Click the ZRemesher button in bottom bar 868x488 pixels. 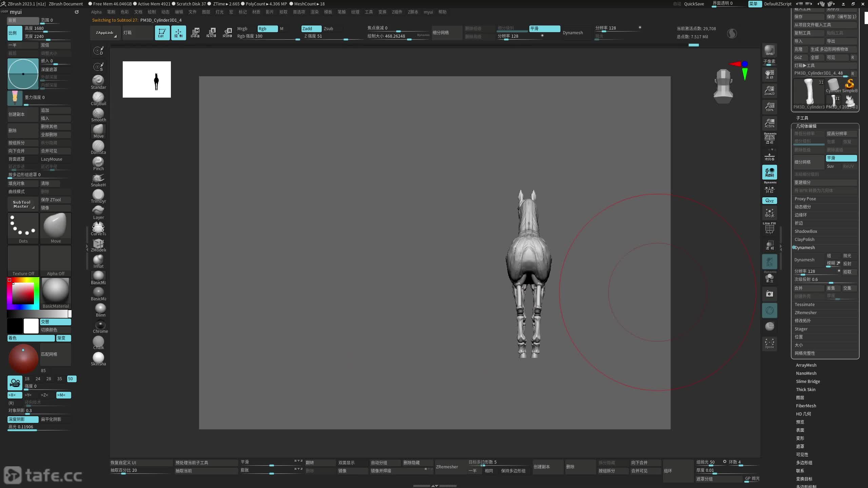[447, 467]
